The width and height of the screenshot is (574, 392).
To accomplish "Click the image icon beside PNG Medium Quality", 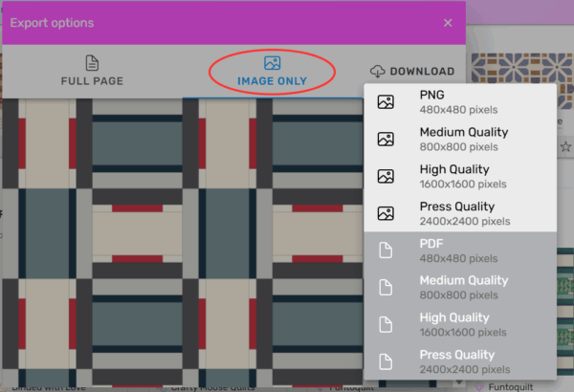I will 386,140.
